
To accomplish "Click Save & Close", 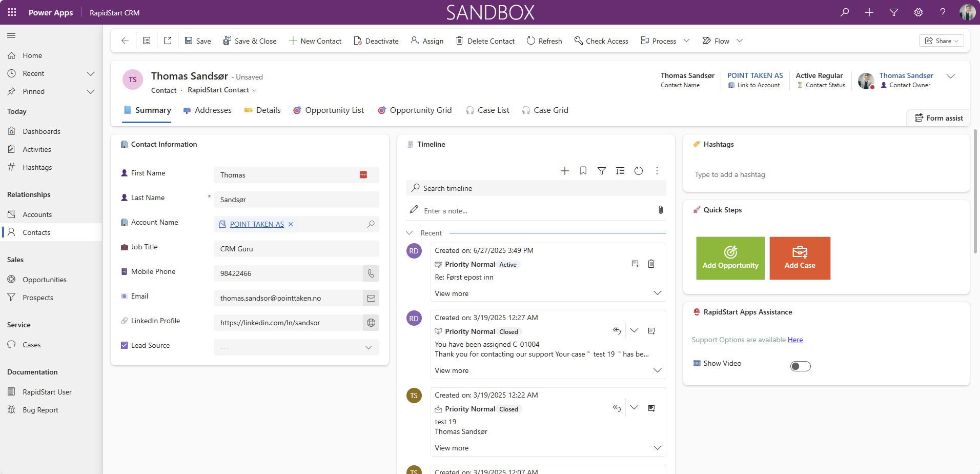I will click(250, 41).
